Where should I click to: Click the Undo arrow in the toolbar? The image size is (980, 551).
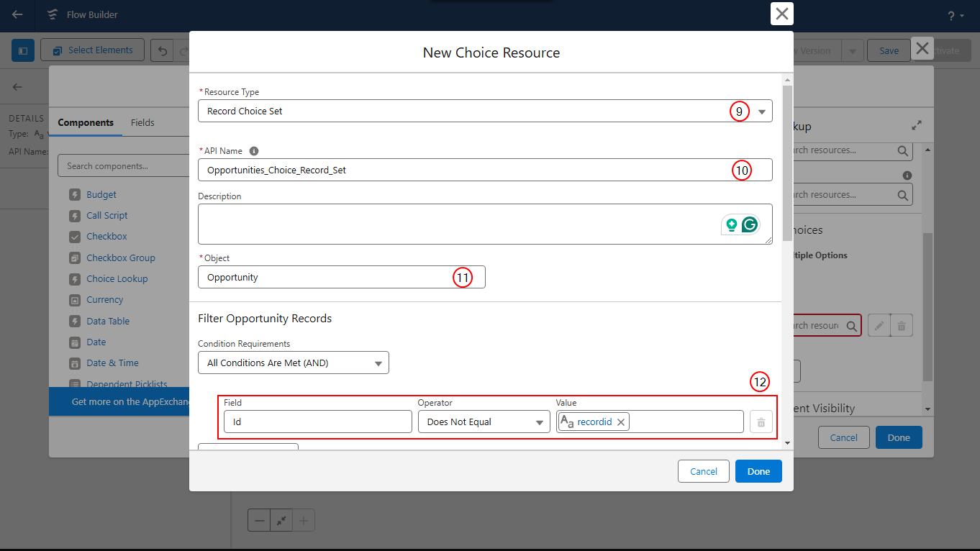163,50
